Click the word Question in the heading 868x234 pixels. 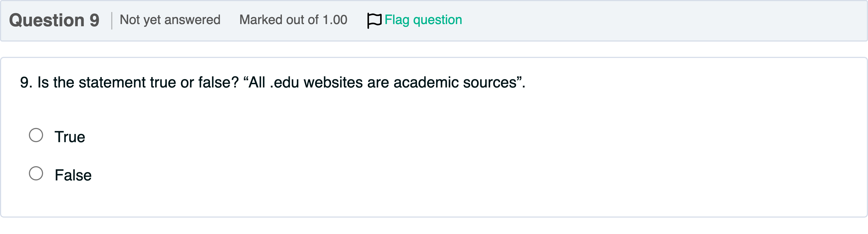(x=47, y=20)
